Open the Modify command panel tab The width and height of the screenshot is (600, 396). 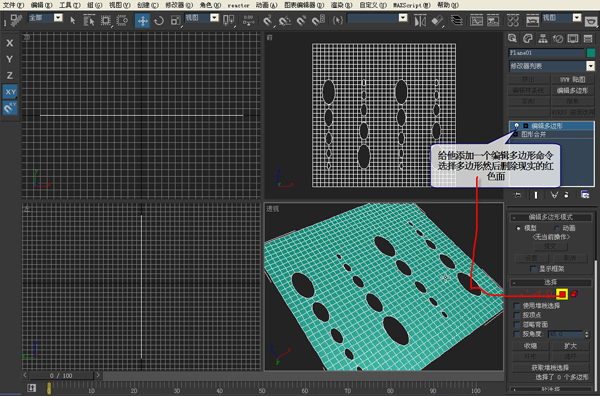click(528, 38)
